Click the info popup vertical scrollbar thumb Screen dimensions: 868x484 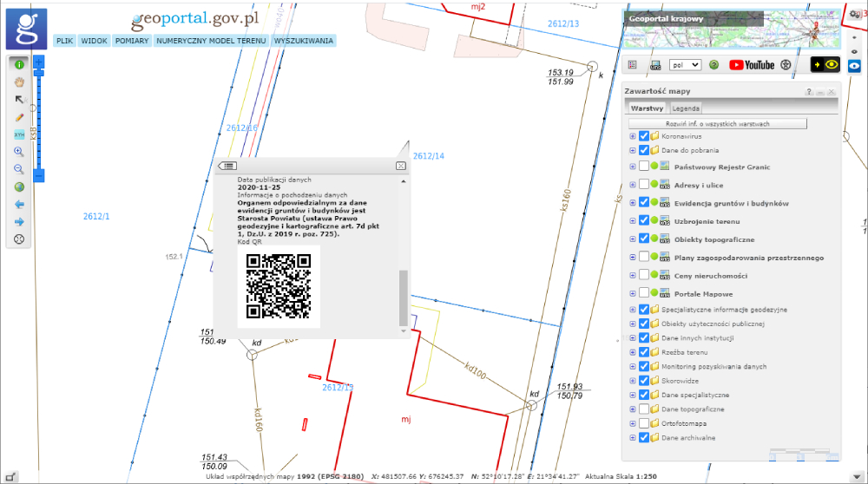(403, 298)
